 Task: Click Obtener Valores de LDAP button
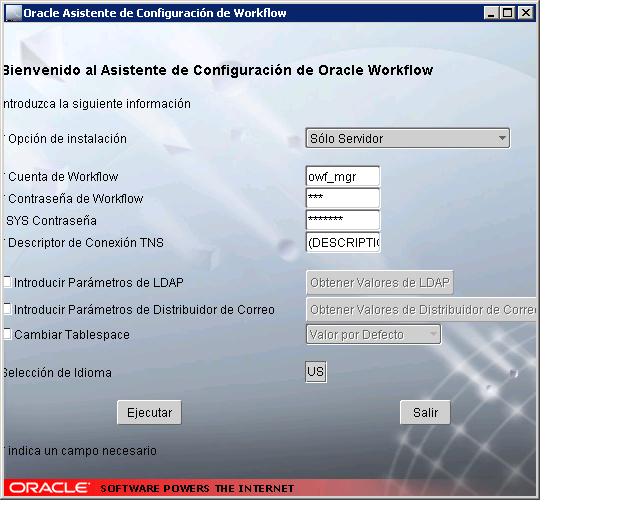point(380,283)
